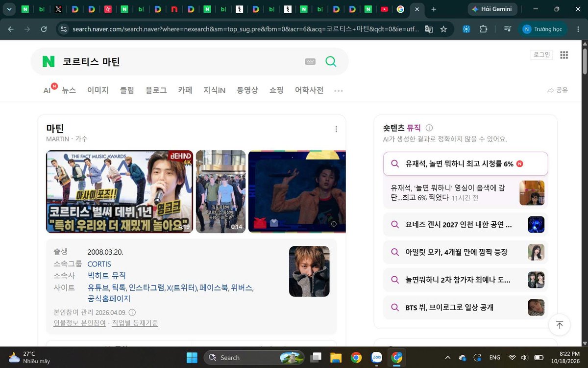
Task: Open File Explorer from the taskbar
Action: (x=336, y=358)
